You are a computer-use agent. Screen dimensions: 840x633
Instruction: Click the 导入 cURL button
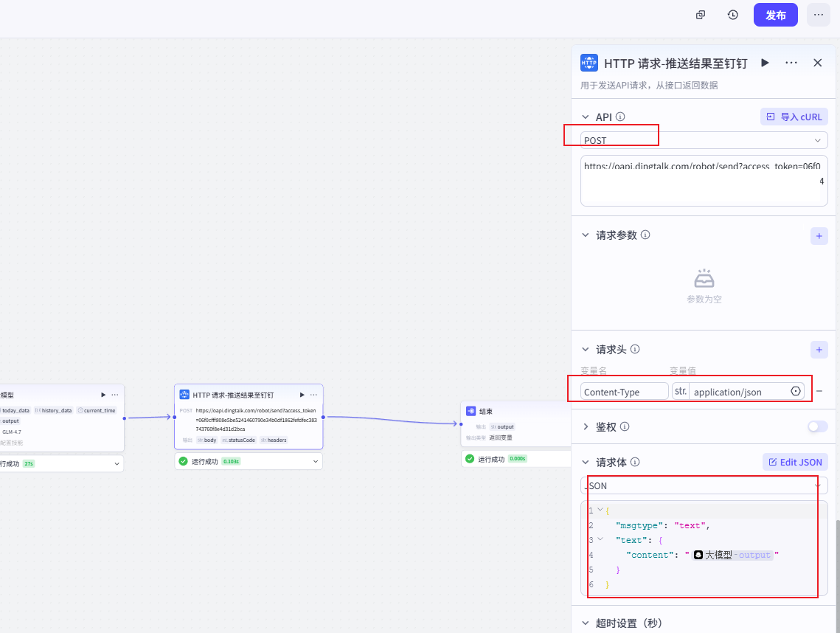coord(794,117)
